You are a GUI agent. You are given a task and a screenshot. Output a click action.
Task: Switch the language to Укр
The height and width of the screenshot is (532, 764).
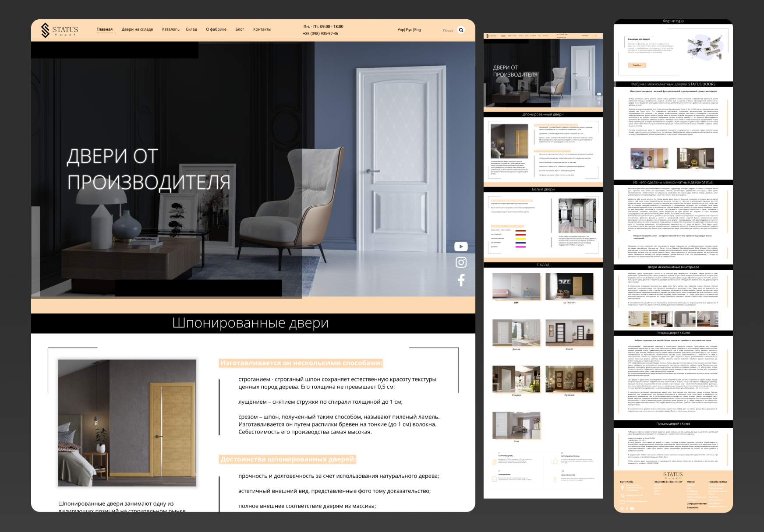pos(401,30)
